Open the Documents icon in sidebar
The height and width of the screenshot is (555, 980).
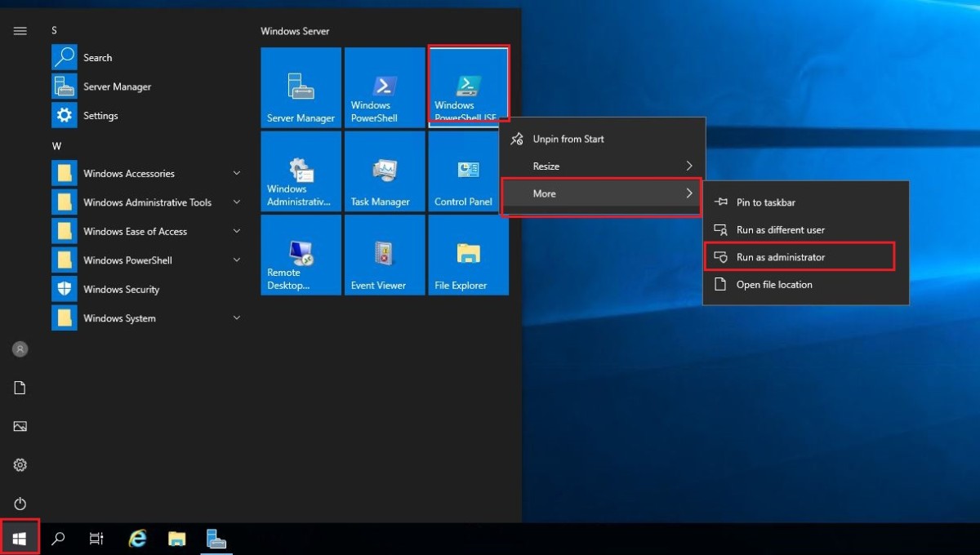coord(20,388)
